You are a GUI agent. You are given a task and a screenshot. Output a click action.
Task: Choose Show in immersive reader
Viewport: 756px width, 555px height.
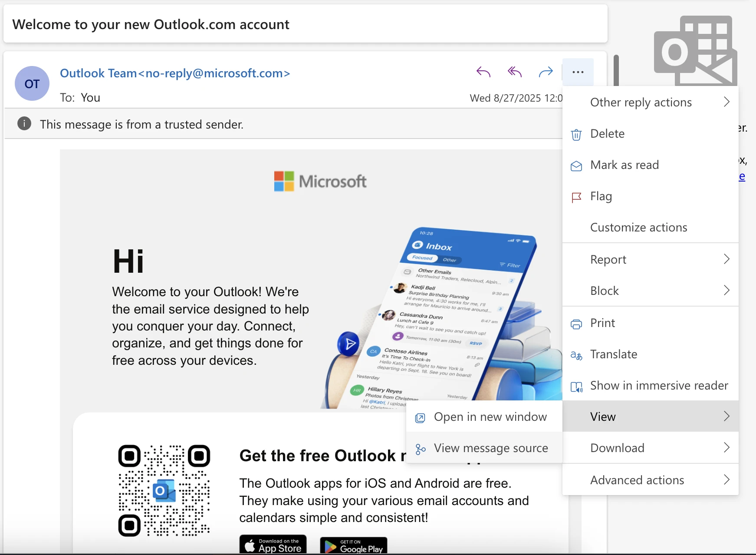[658, 386]
